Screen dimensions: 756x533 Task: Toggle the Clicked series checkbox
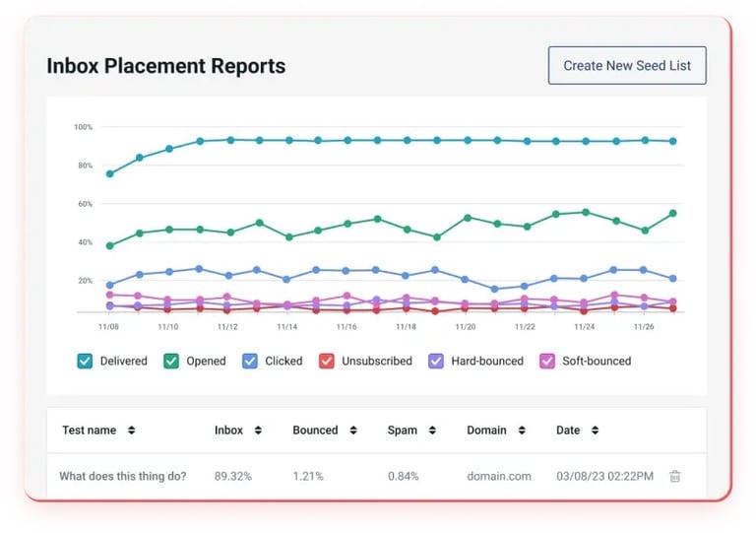tap(250, 361)
